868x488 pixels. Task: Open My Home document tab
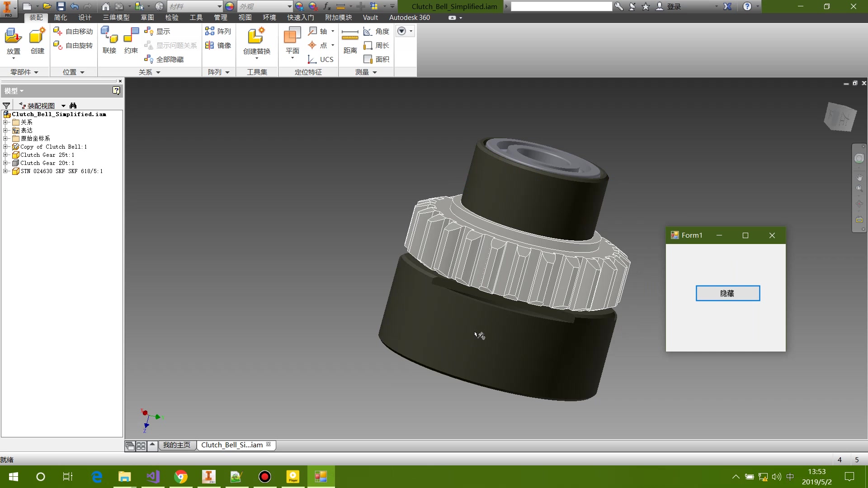point(177,445)
